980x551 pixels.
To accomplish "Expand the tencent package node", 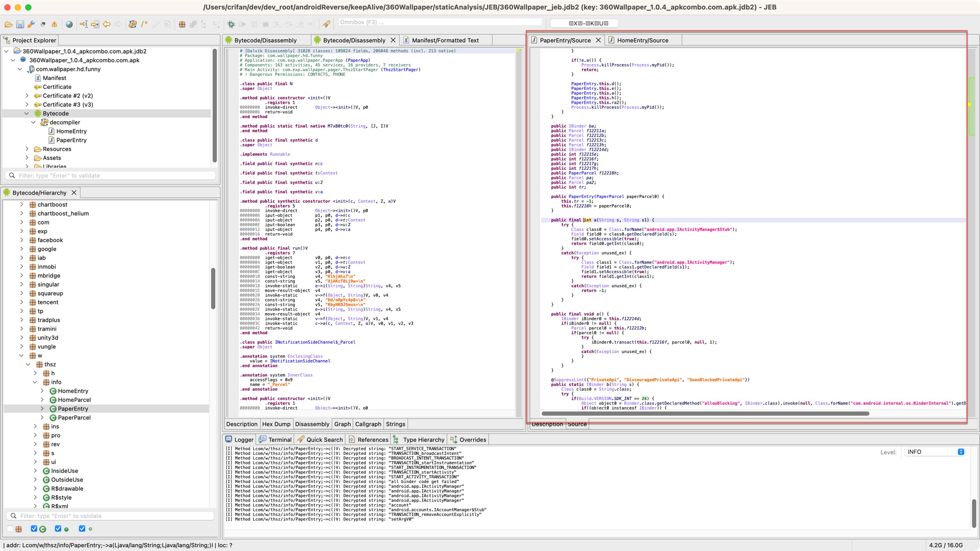I will 22,302.
